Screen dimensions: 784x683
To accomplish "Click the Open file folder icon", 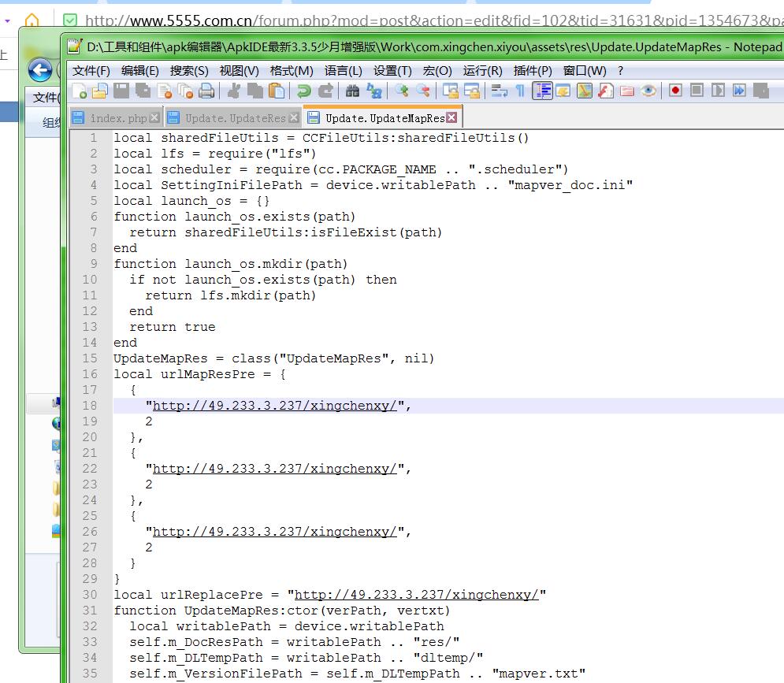I will pyautogui.click(x=100, y=91).
